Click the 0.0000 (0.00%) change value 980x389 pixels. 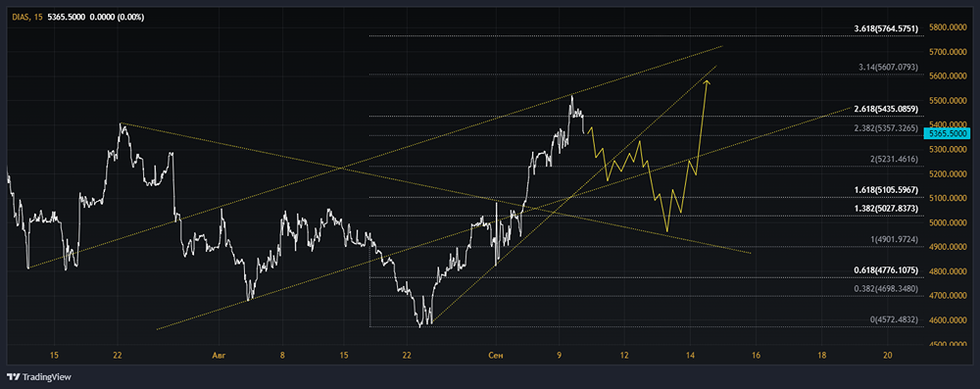click(117, 17)
